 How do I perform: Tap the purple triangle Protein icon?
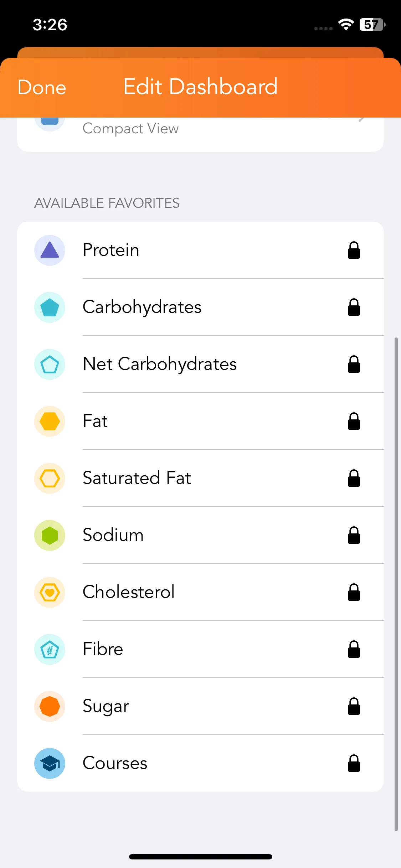click(x=50, y=250)
